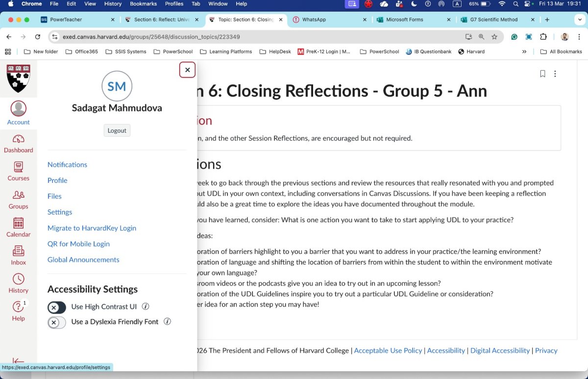Open the HelpDesk bookmark folder

click(275, 51)
